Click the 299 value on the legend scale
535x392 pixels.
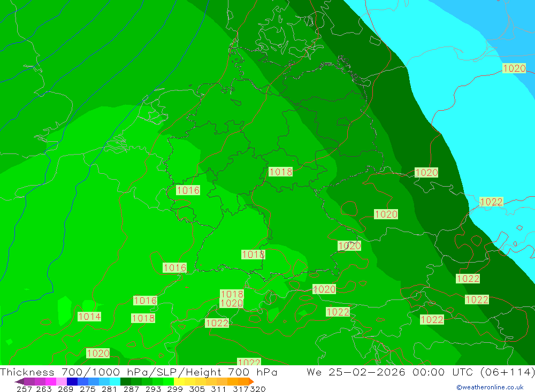click(x=175, y=389)
